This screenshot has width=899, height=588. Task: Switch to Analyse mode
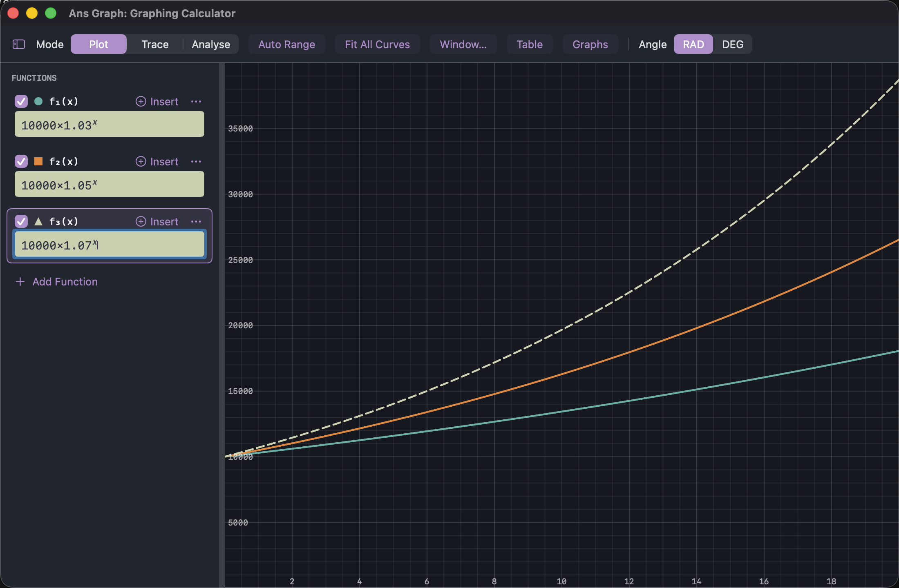pyautogui.click(x=211, y=44)
